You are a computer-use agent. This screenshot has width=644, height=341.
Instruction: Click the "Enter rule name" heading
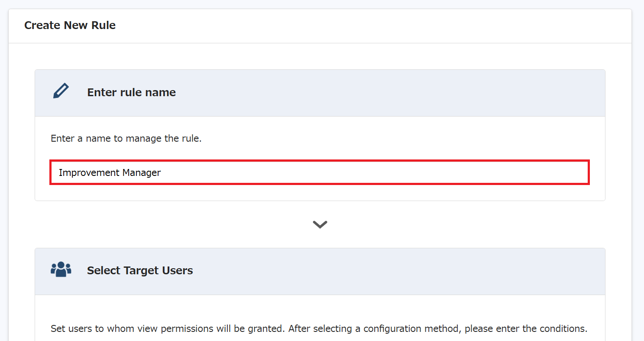(x=131, y=92)
